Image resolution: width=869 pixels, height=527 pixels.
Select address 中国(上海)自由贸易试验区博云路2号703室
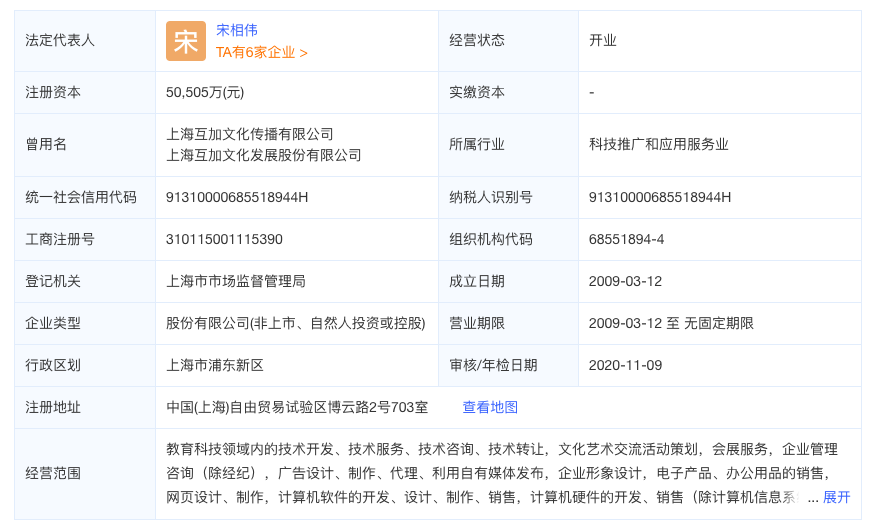click(297, 408)
